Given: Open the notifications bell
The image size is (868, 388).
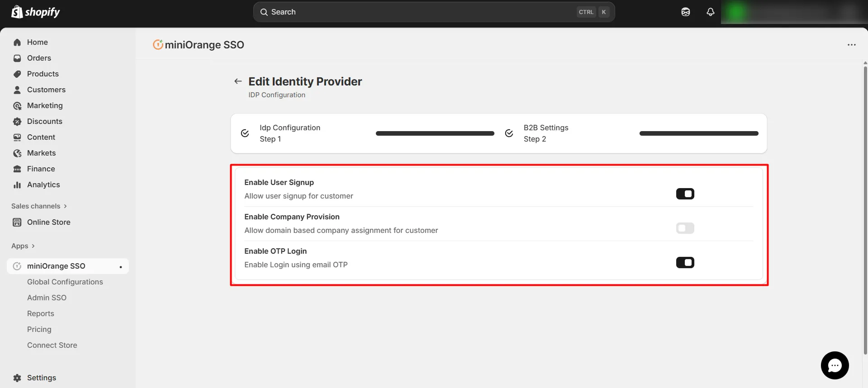Looking at the screenshot, I should point(711,12).
